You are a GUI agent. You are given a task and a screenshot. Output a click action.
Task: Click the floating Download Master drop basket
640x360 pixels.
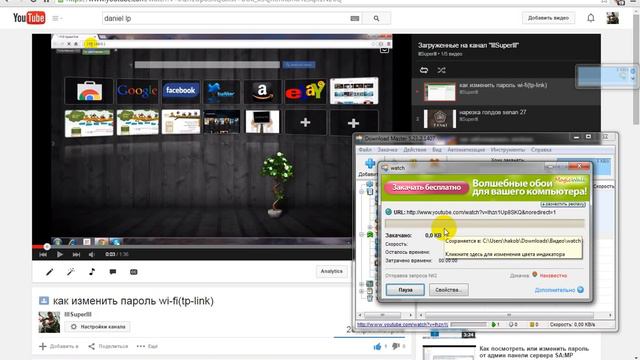coord(607,76)
